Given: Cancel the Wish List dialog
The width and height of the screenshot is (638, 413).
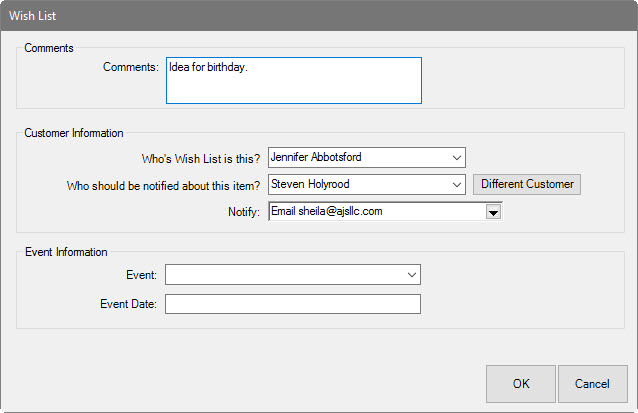Looking at the screenshot, I should (592, 383).
